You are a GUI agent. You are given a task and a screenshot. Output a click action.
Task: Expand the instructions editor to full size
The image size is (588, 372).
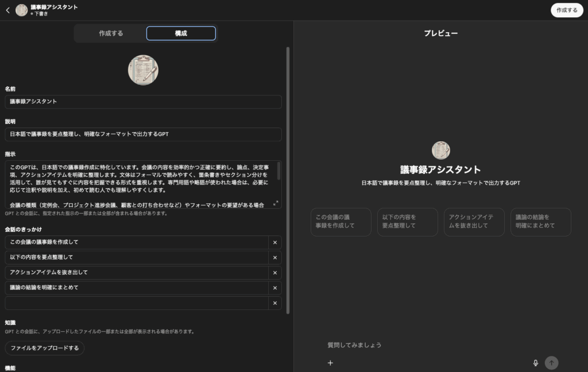pyautogui.click(x=276, y=203)
